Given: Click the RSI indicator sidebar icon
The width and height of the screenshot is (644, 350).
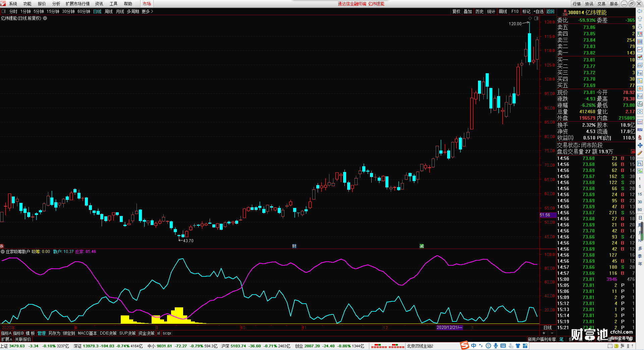Looking at the screenshot, I should (640, 130).
